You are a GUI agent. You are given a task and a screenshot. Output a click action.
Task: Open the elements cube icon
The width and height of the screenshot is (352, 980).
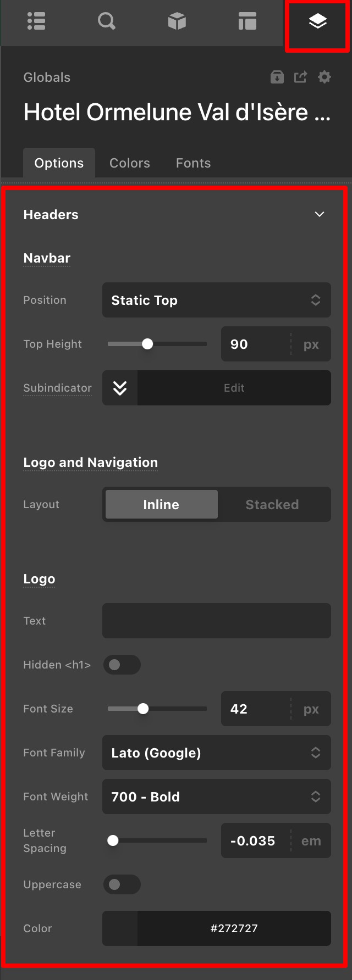(177, 22)
